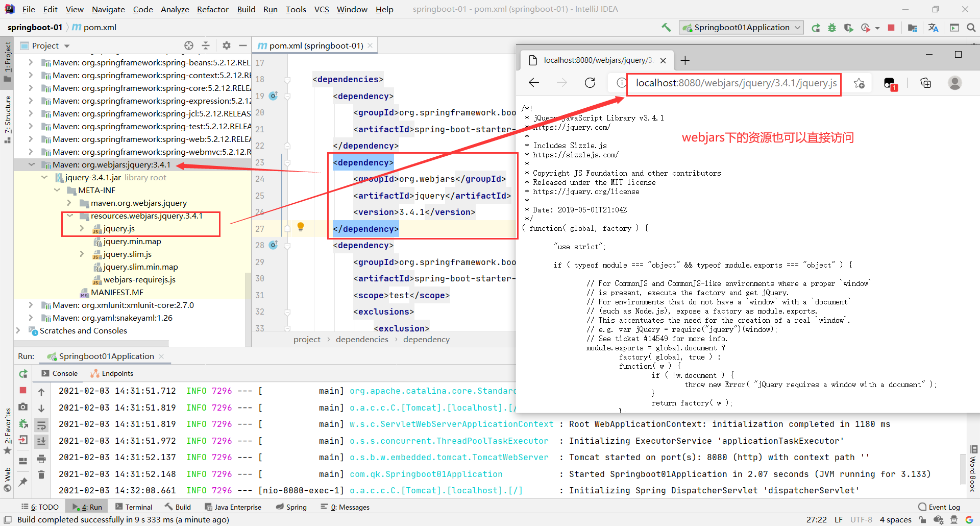980x526 pixels.
Task: Select webjars-requirejs.js in project tree
Action: (x=139, y=279)
